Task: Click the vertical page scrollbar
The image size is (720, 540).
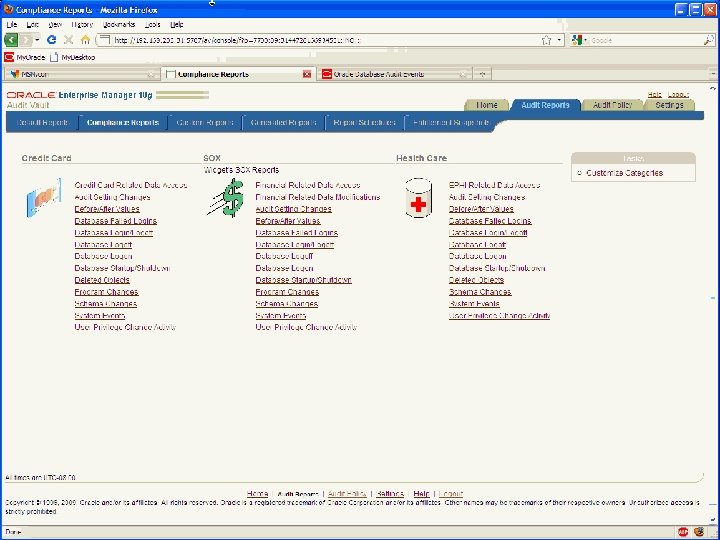Action: [713, 303]
